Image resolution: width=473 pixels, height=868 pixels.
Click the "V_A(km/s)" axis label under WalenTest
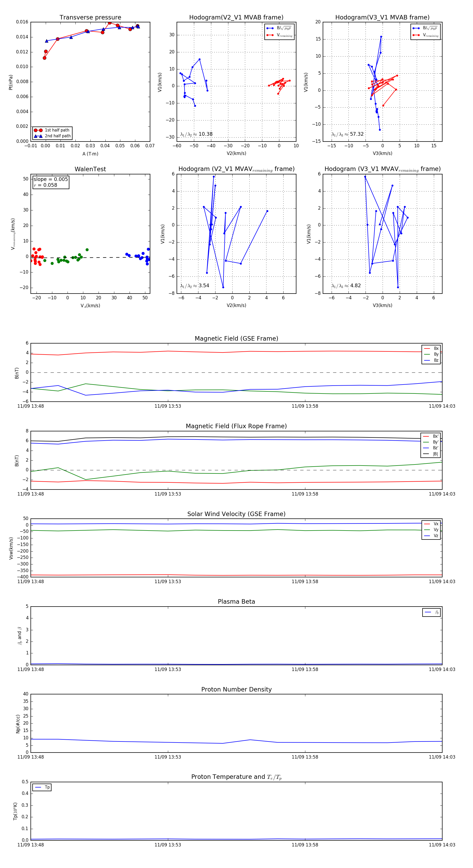pos(90,306)
